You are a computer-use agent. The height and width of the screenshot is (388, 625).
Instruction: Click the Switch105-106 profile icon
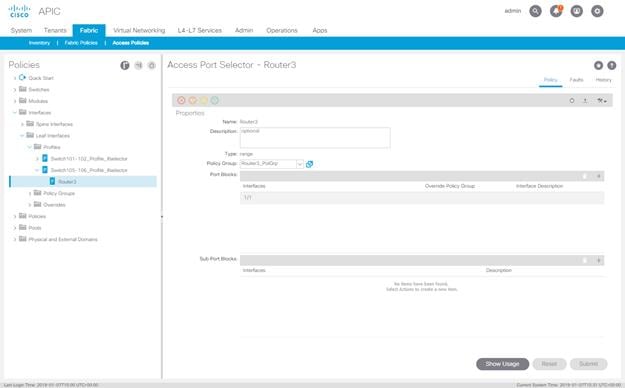[45, 170]
